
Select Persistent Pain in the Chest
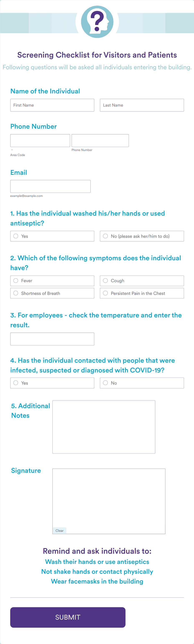point(142,293)
